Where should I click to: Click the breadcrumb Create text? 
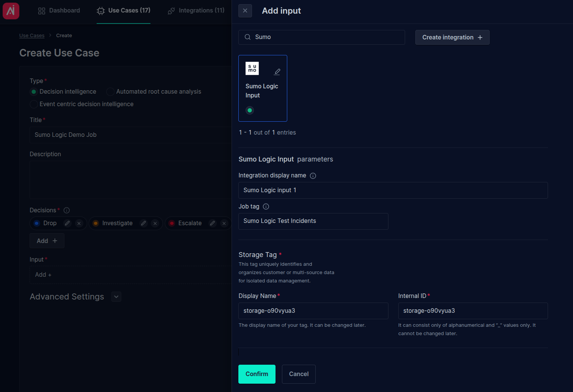(x=64, y=35)
